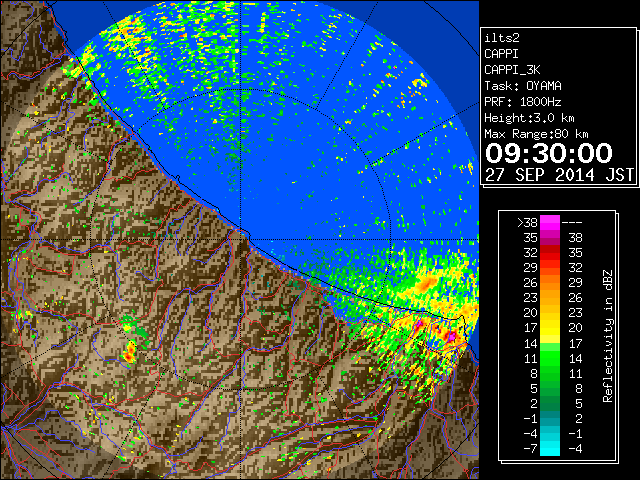
Task: Click the magenta storm core near the coast
Action: pos(451,337)
